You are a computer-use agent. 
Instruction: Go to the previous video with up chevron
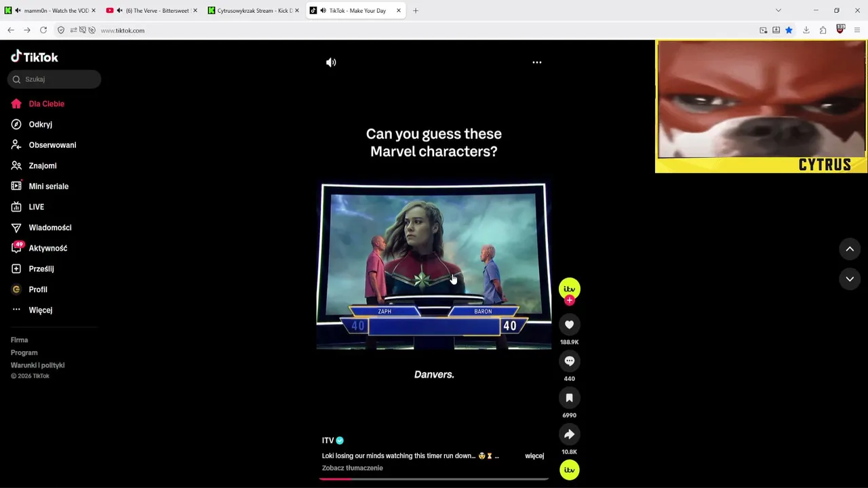850,249
